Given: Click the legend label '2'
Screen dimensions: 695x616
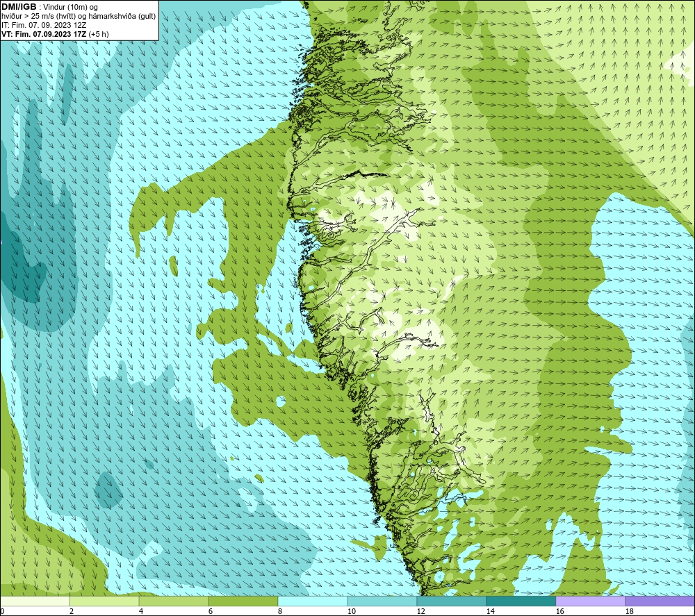Looking at the screenshot, I should 72,611.
